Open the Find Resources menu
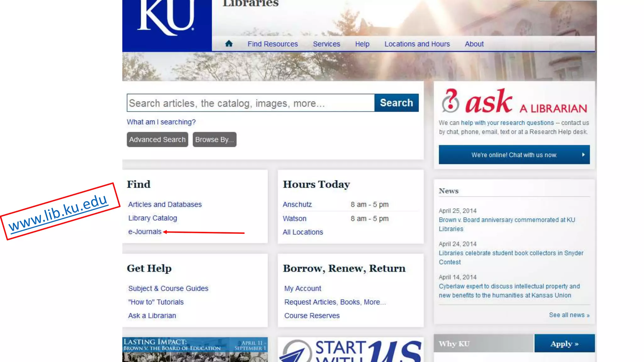 click(x=272, y=44)
